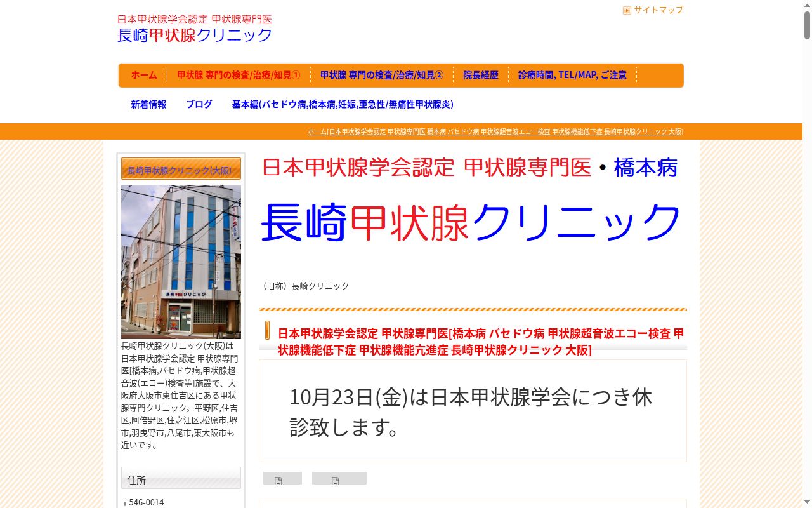Go to 院長経歴 page
812x508 pixels.
481,75
